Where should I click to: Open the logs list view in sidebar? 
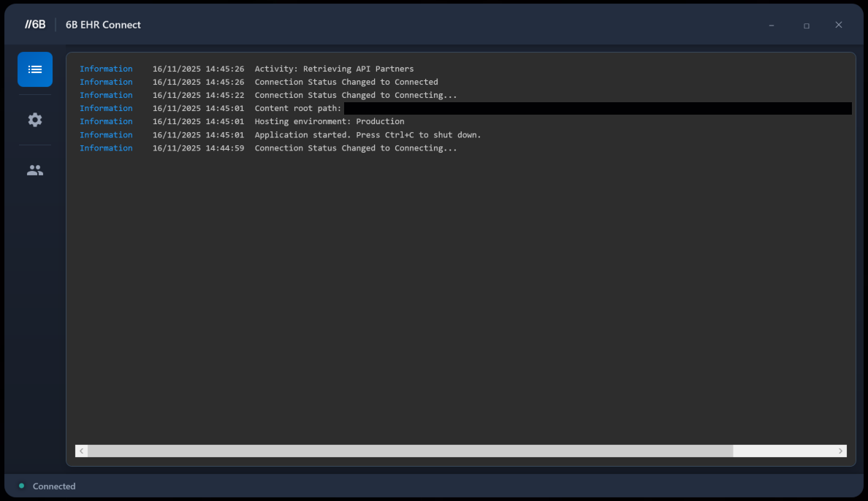click(35, 69)
